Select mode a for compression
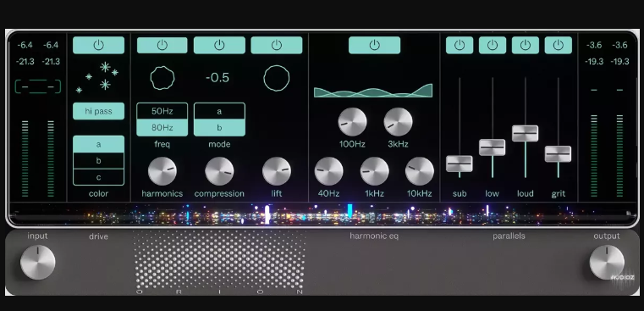This screenshot has height=311, width=644. click(219, 111)
